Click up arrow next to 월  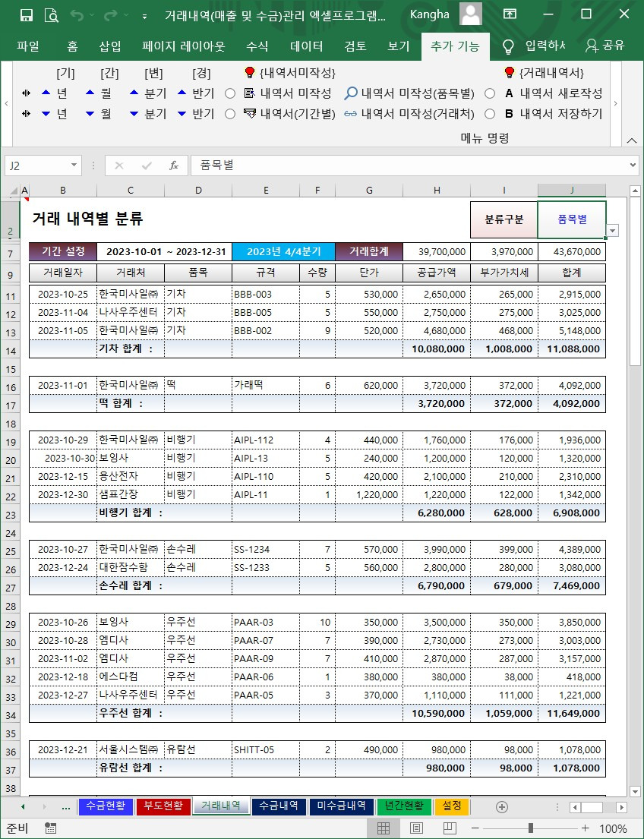pyautogui.click(x=90, y=93)
